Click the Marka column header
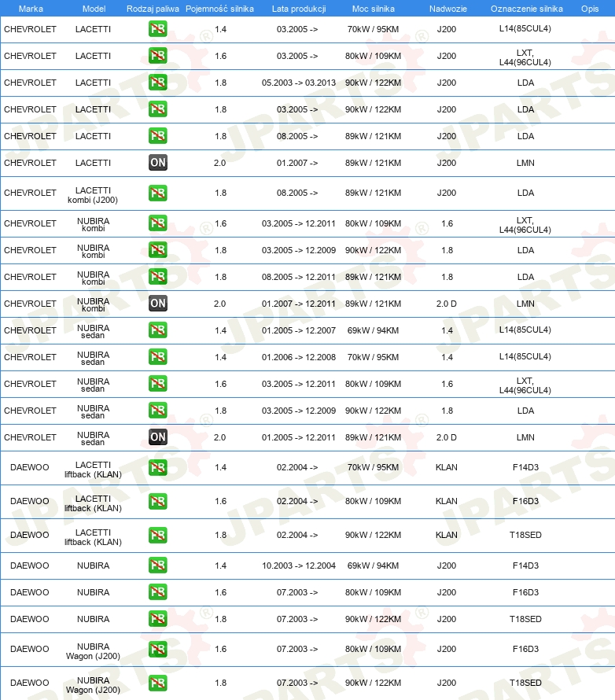615x700 pixels. [x=31, y=9]
